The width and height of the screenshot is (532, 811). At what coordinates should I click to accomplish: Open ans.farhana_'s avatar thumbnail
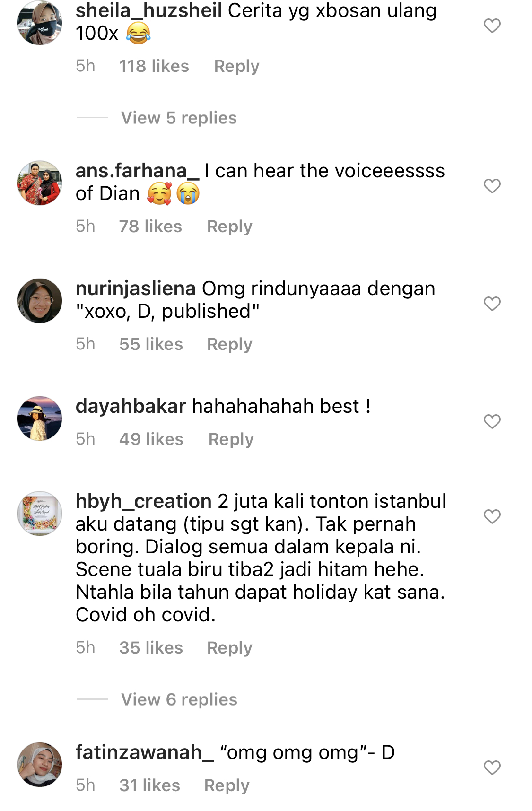click(x=40, y=183)
